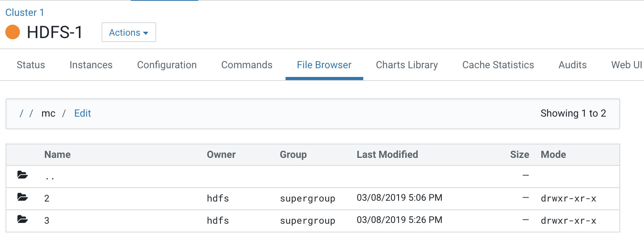Image resolution: width=644 pixels, height=238 pixels.
Task: Switch to the Status tab
Action: coord(31,65)
